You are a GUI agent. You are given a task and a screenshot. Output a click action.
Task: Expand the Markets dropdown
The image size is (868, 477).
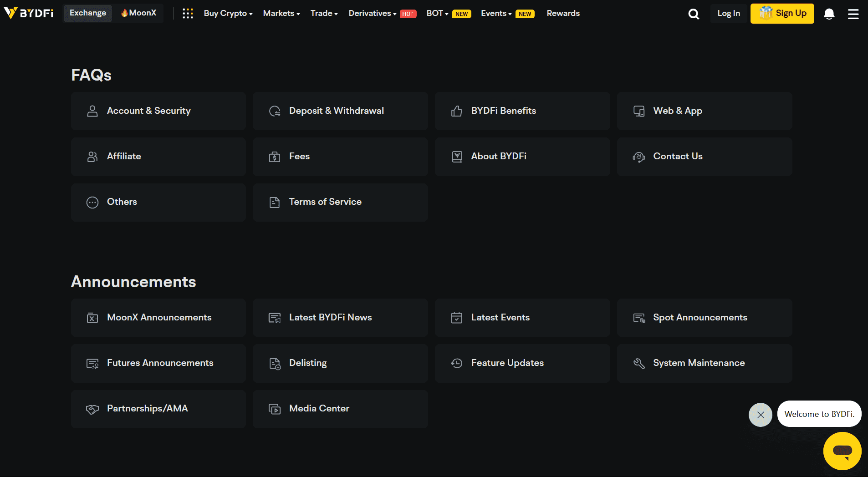[281, 13]
